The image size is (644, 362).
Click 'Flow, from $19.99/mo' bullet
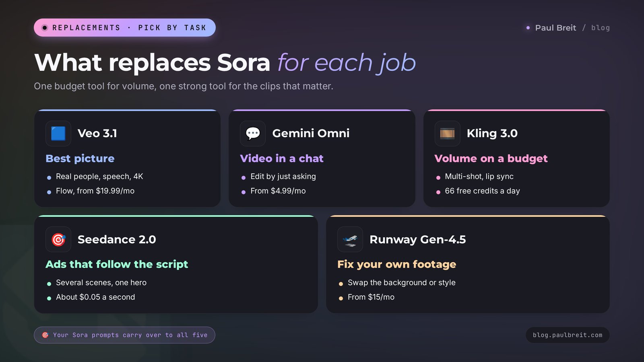pos(95,191)
